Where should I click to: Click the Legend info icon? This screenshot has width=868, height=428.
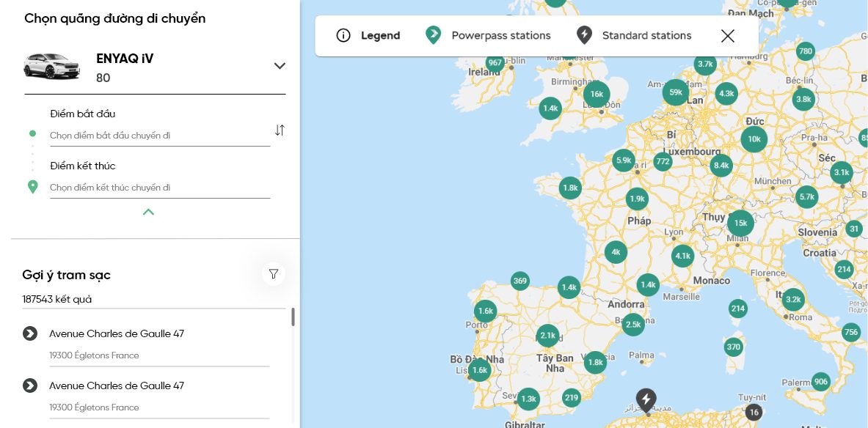343,36
